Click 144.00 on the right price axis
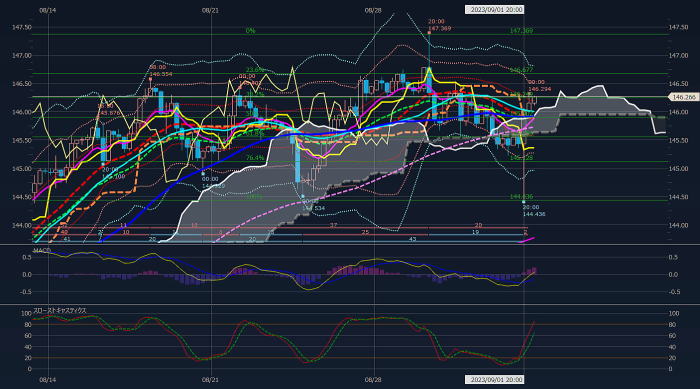Image resolution: width=700 pixels, height=389 pixels. 679,225
